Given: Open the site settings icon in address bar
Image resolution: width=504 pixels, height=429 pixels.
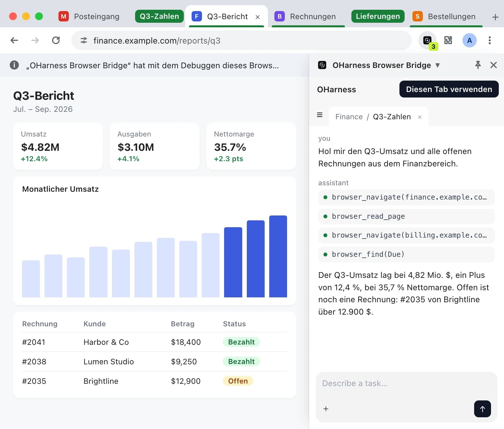Looking at the screenshot, I should point(84,40).
